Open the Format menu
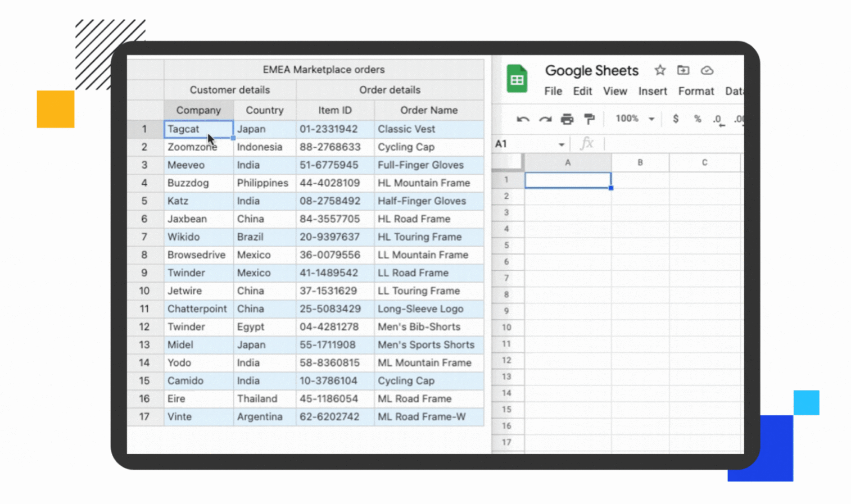This screenshot has width=851, height=504. [696, 91]
